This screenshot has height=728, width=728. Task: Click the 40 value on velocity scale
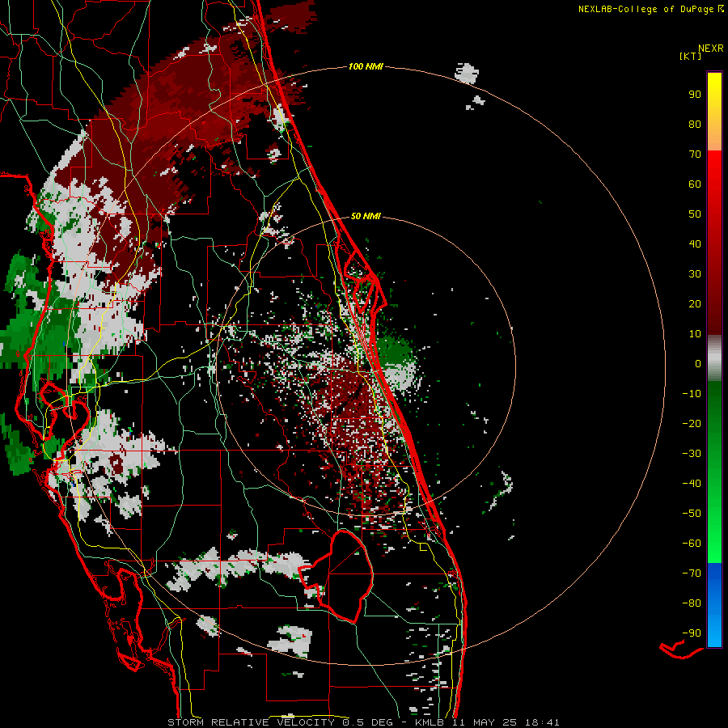pyautogui.click(x=695, y=244)
